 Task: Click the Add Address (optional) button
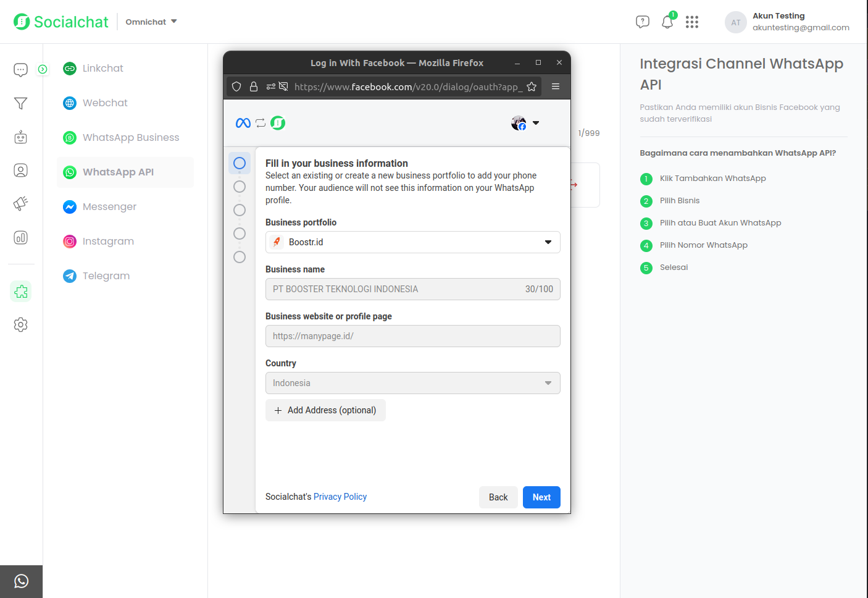pyautogui.click(x=325, y=410)
